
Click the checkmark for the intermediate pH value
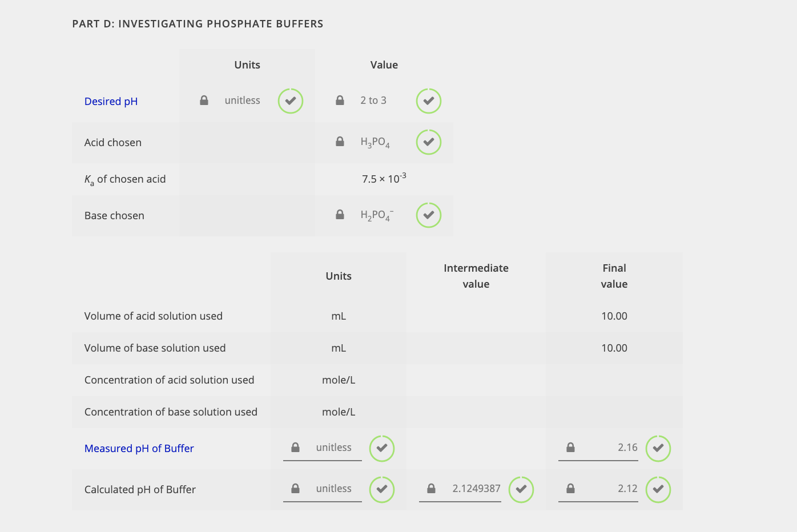[x=521, y=489]
